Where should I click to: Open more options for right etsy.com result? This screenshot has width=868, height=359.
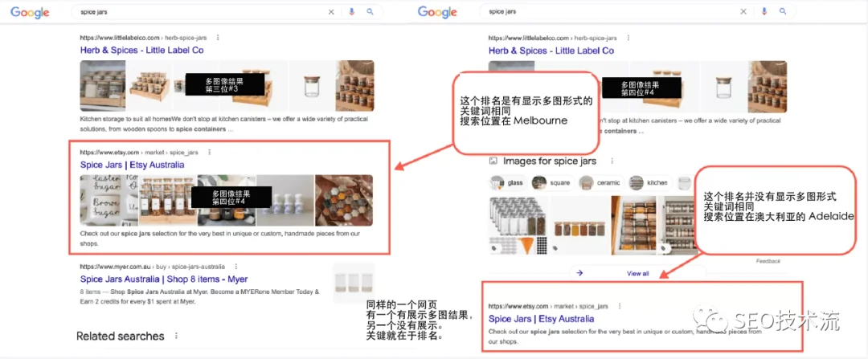pos(619,306)
